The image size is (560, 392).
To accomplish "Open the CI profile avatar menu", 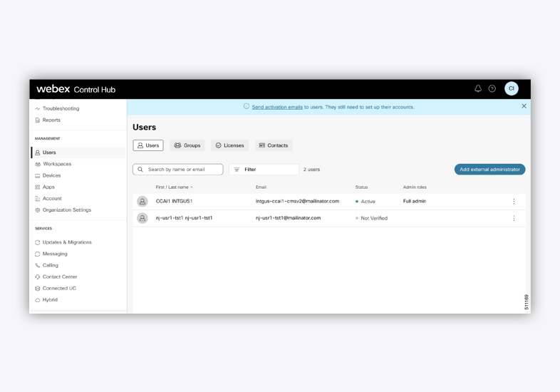I will [x=511, y=89].
